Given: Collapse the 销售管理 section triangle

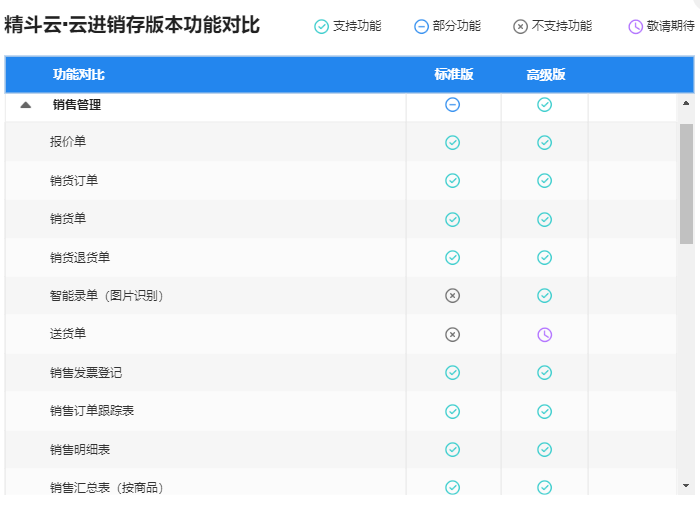Looking at the screenshot, I should [x=26, y=105].
